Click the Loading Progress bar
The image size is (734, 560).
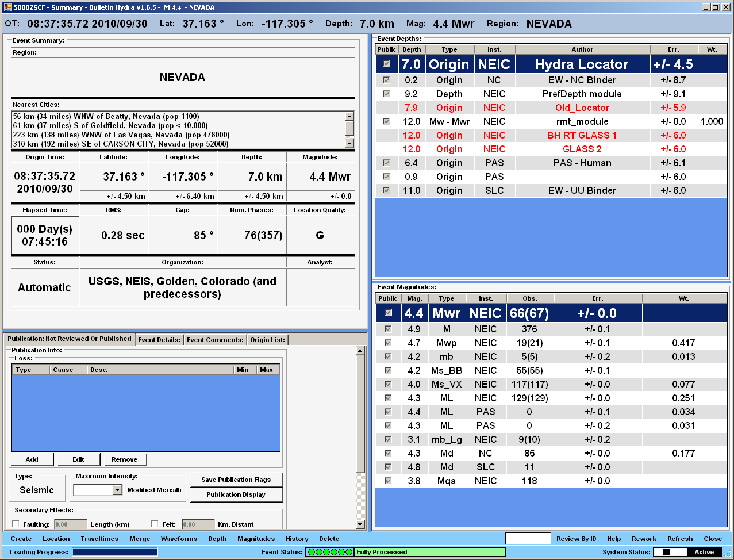pyautogui.click(x=115, y=552)
